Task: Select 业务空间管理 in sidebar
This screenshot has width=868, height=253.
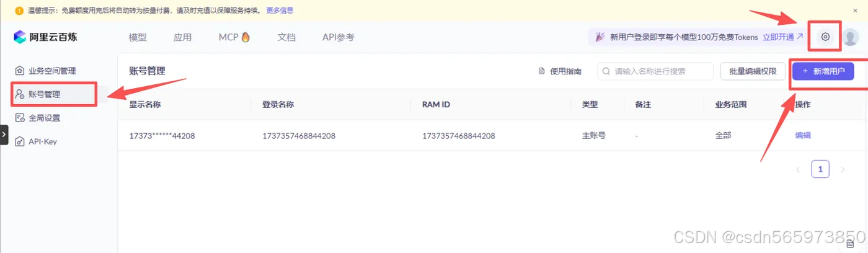Action: [53, 71]
